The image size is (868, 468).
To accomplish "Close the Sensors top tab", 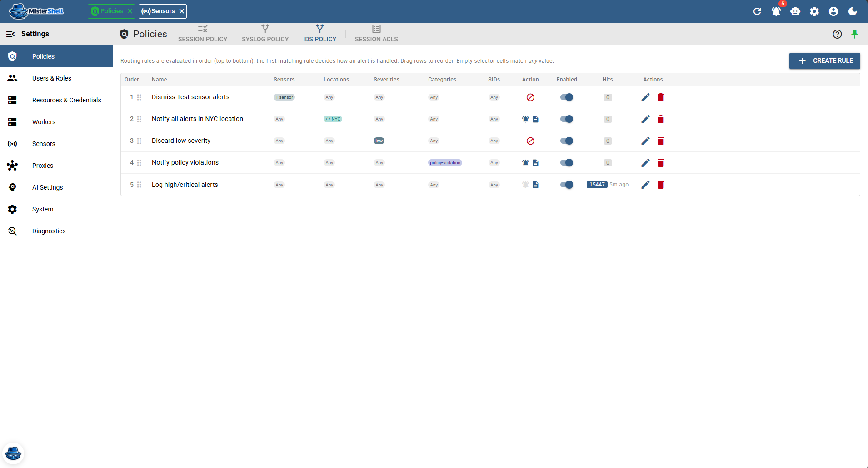I will pyautogui.click(x=182, y=11).
